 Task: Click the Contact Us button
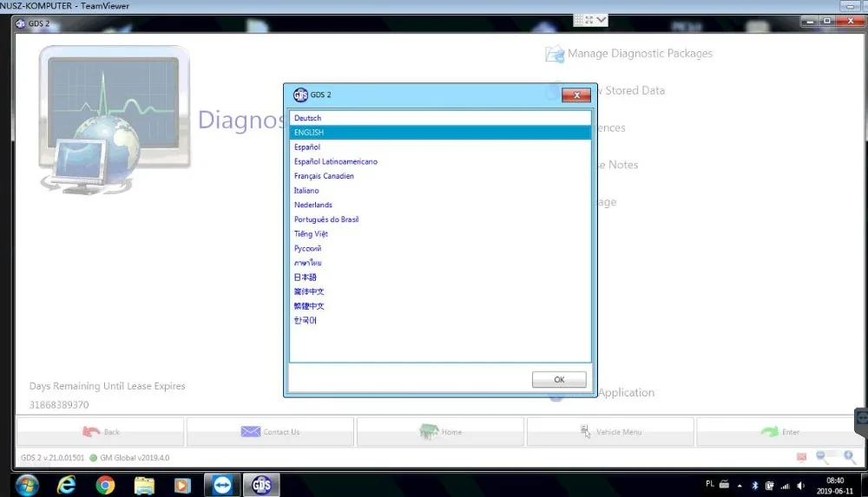pyautogui.click(x=270, y=432)
